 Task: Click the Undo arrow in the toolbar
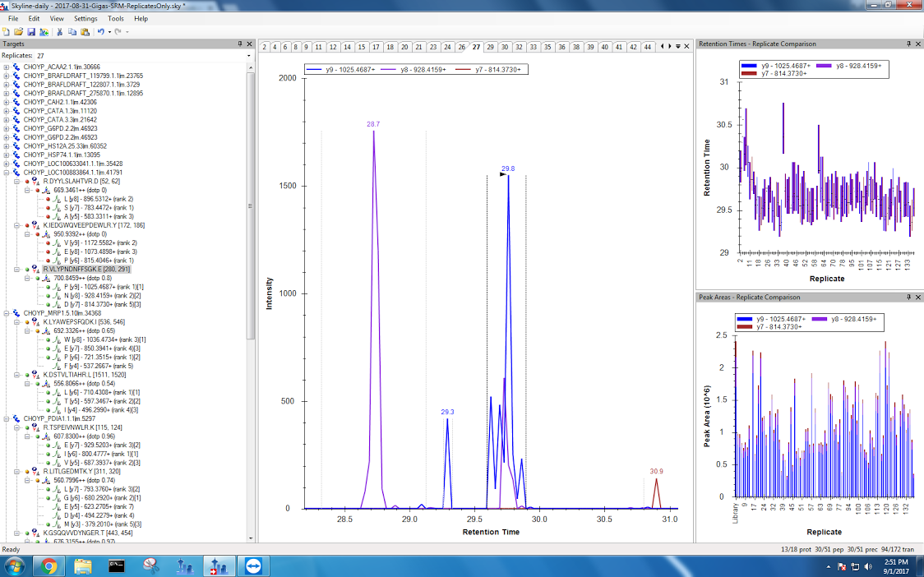pos(100,31)
